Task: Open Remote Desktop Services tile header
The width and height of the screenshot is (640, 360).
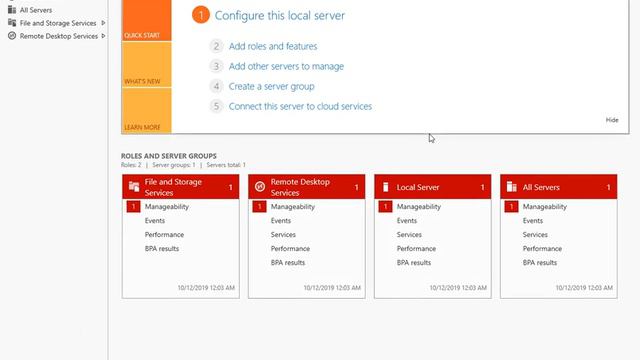Action: [307, 187]
